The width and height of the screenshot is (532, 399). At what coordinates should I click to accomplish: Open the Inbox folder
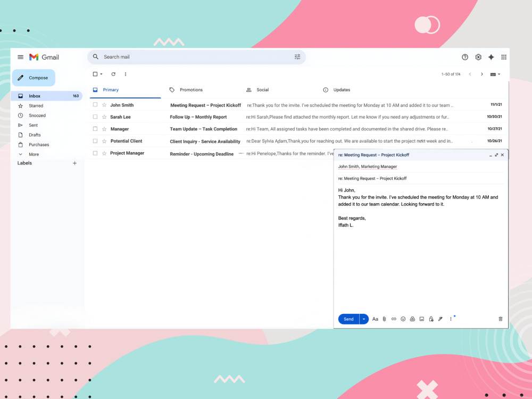click(x=47, y=96)
